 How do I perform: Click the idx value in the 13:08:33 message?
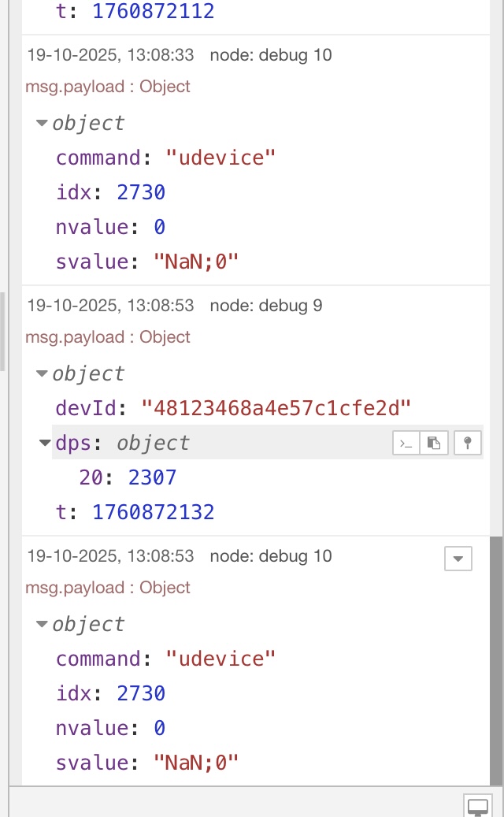click(140, 193)
